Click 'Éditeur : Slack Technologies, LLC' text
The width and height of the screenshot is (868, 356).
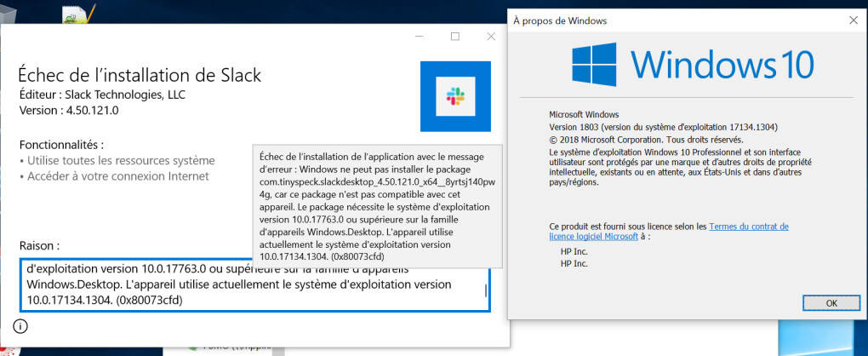(102, 95)
